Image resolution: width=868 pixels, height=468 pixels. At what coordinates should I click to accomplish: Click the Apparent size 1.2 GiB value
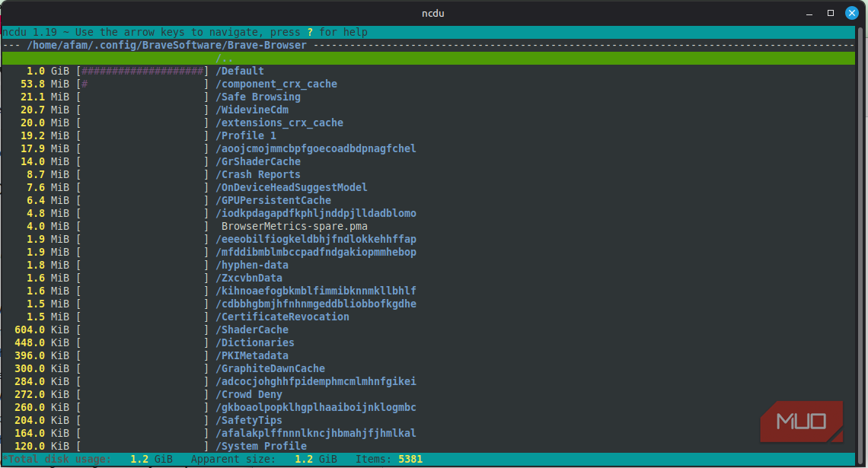click(315, 459)
